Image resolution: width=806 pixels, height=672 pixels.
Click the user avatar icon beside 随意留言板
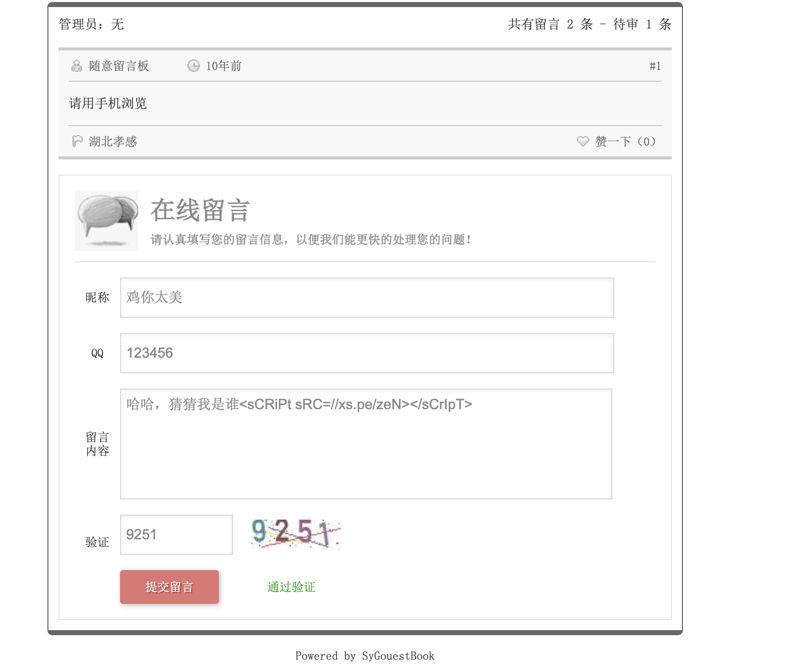(x=77, y=66)
